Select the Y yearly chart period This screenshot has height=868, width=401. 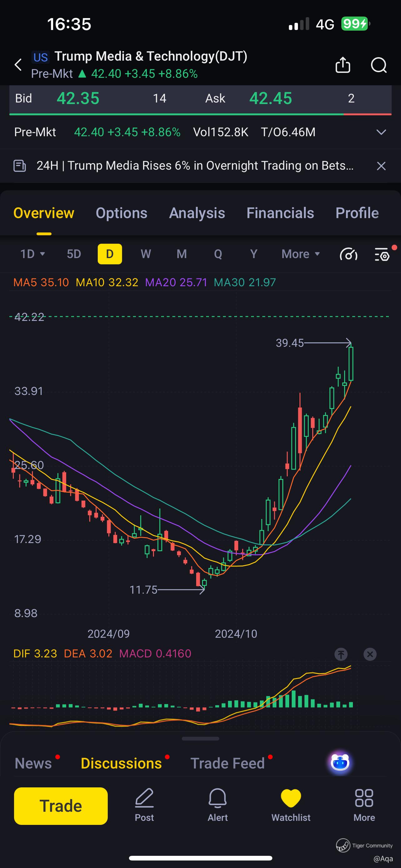[x=254, y=254]
